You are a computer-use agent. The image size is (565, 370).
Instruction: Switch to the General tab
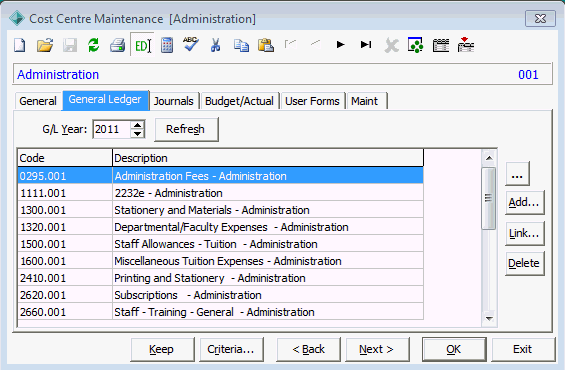click(x=38, y=101)
